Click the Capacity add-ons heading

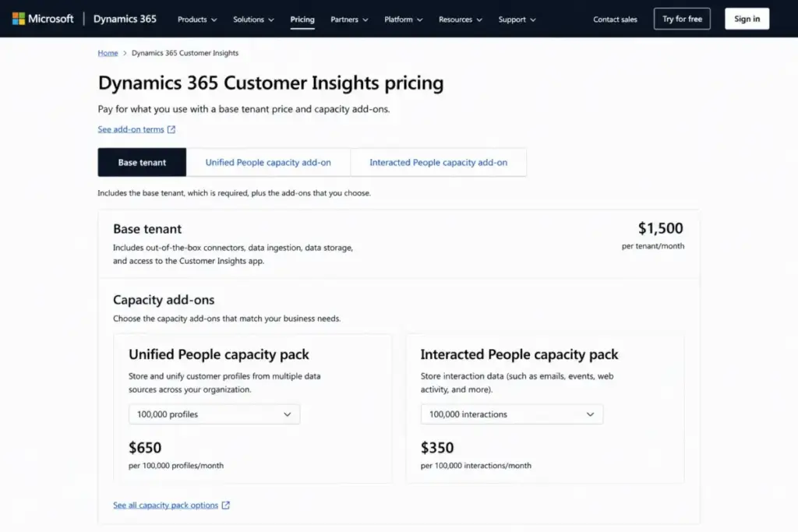pos(164,300)
